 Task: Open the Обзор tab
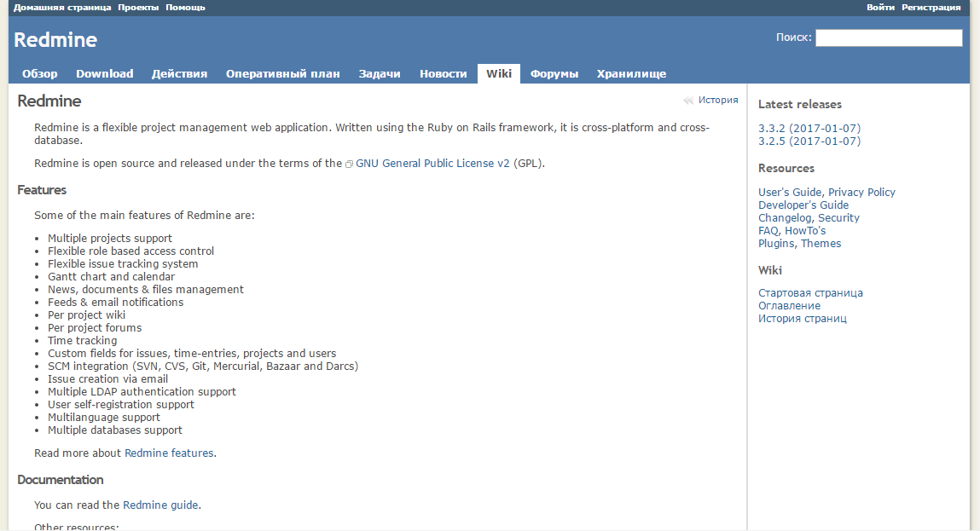click(40, 73)
